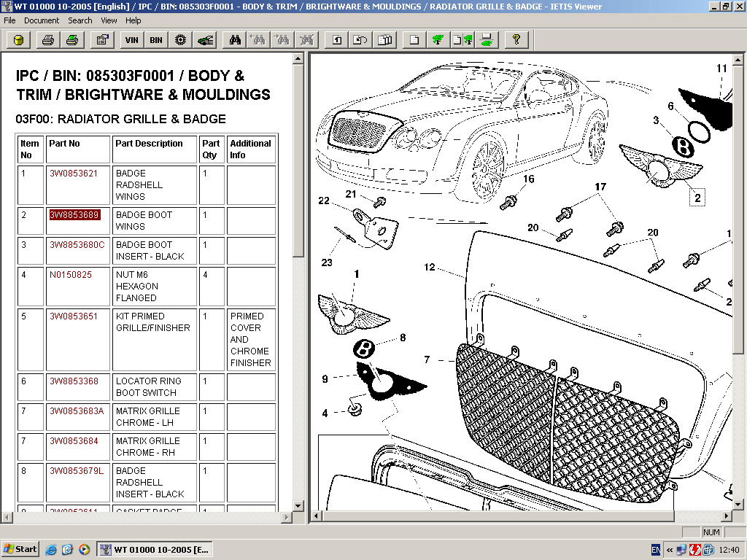The image size is (747, 560).
Task: Click the WT 01000 10-2005 taskbar button
Action: coord(155,550)
